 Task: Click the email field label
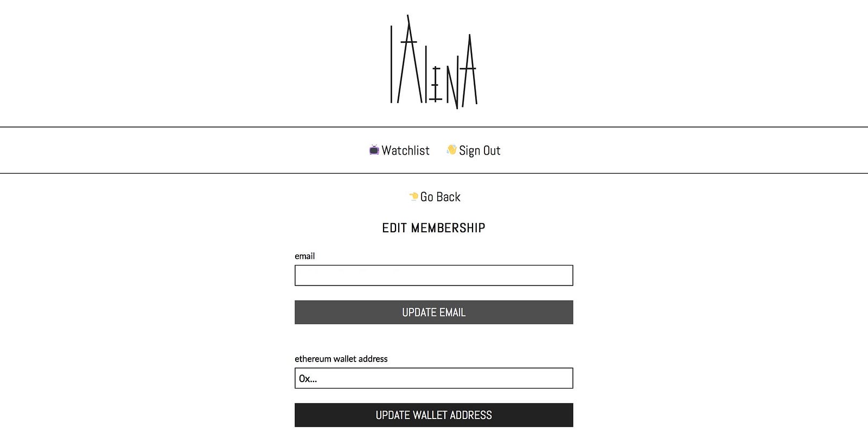pos(304,256)
